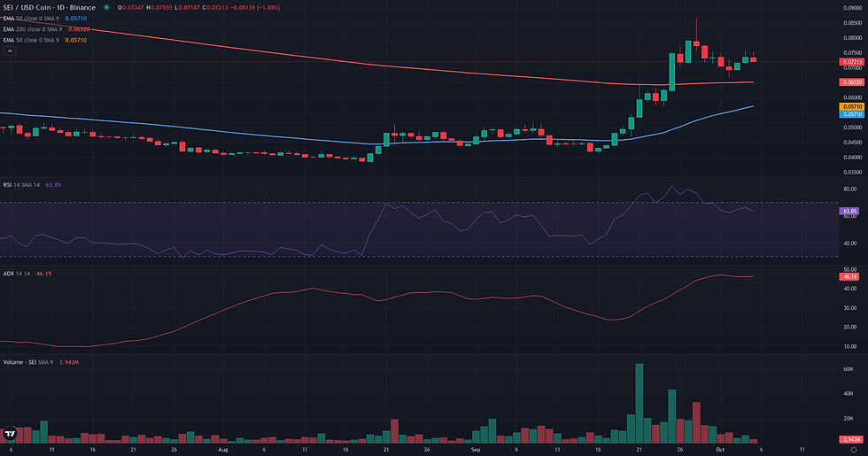Viewport: 868px width, 456px height.
Task: Click current price label 0.07213
Action: tap(851, 62)
